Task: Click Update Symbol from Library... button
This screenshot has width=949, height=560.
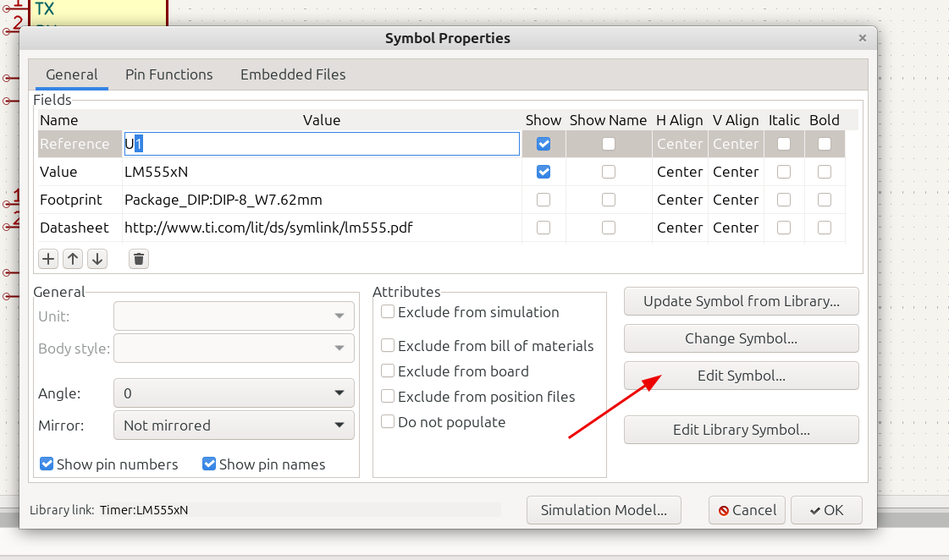Action: pos(742,301)
